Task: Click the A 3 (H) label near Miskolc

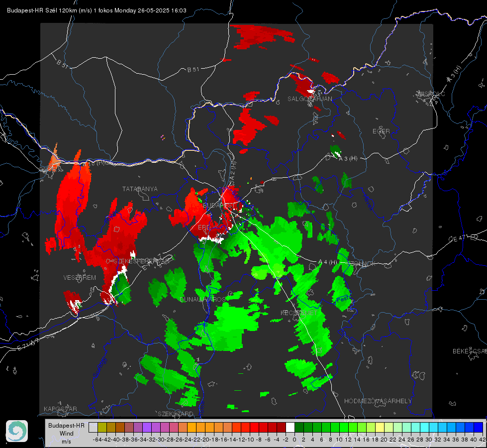Action: coord(454,74)
